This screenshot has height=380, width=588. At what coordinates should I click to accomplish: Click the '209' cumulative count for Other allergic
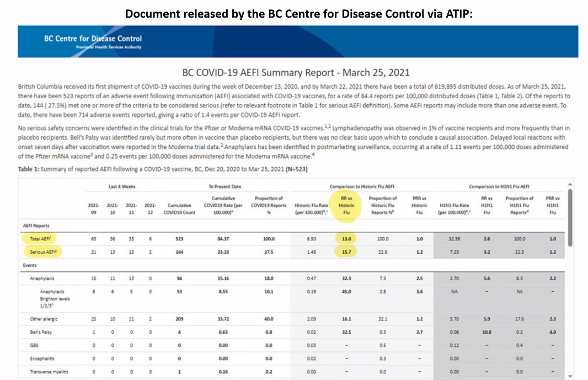[179, 319]
